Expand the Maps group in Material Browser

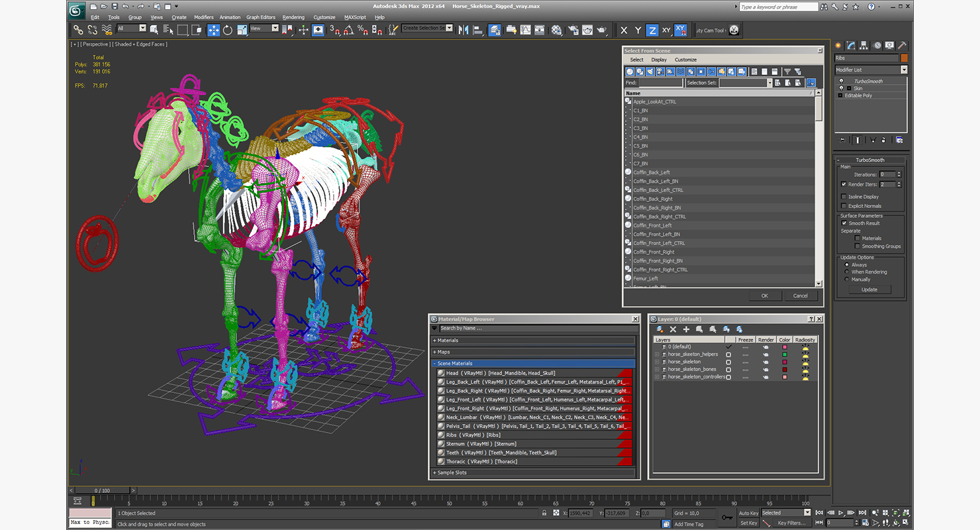click(534, 352)
